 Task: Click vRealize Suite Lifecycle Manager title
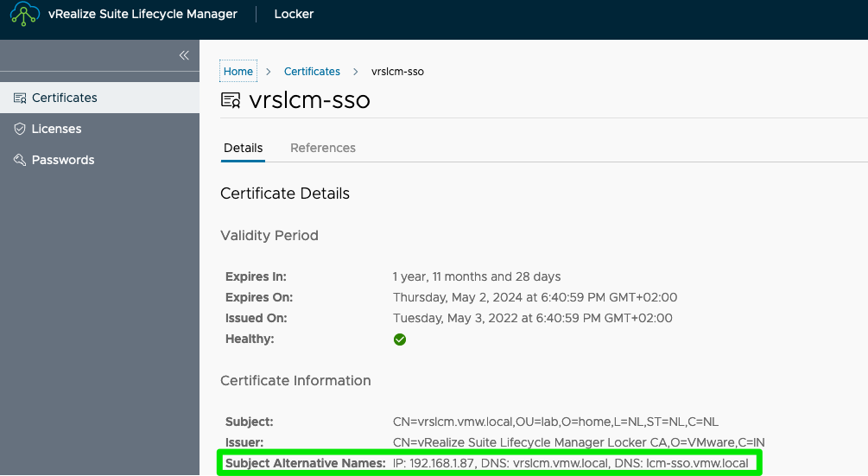143,15
